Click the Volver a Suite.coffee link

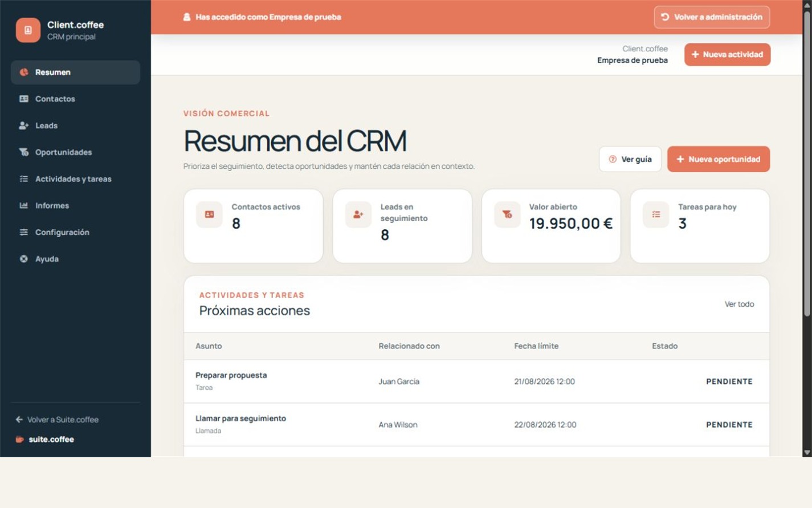pos(57,420)
